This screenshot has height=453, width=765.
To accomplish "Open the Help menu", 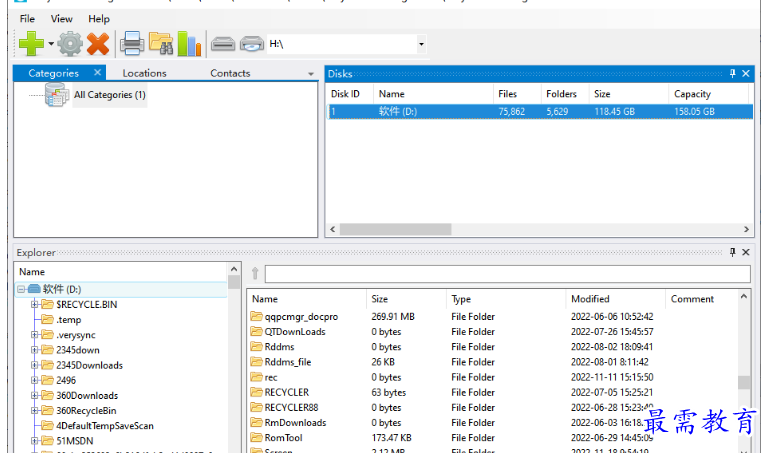I will [99, 19].
